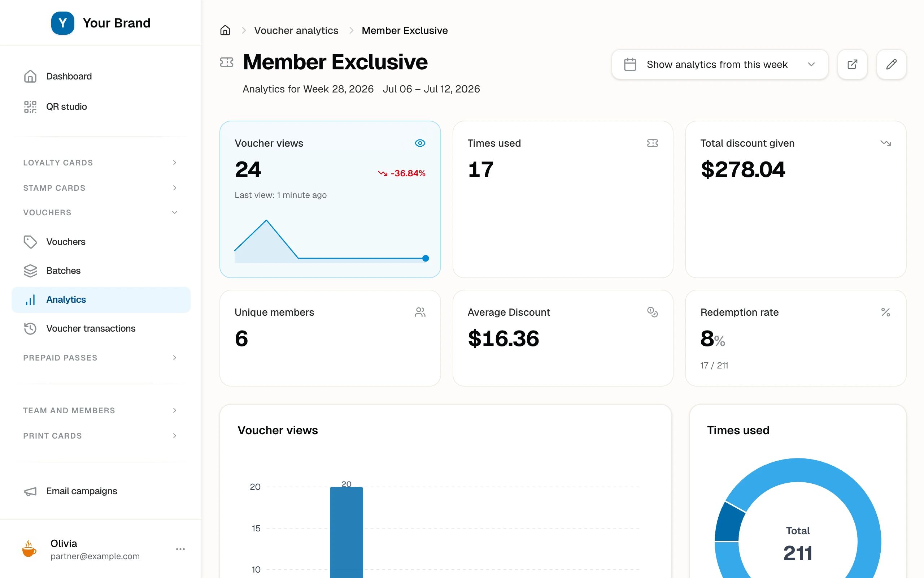The width and height of the screenshot is (924, 578).
Task: Open the Batches sidebar item
Action: click(x=101, y=271)
